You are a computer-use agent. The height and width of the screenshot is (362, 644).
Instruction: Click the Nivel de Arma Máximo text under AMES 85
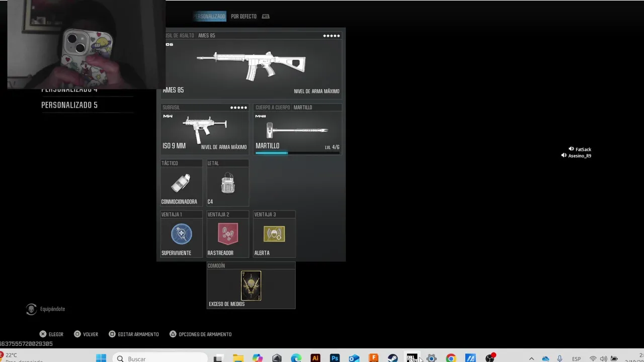(x=316, y=92)
